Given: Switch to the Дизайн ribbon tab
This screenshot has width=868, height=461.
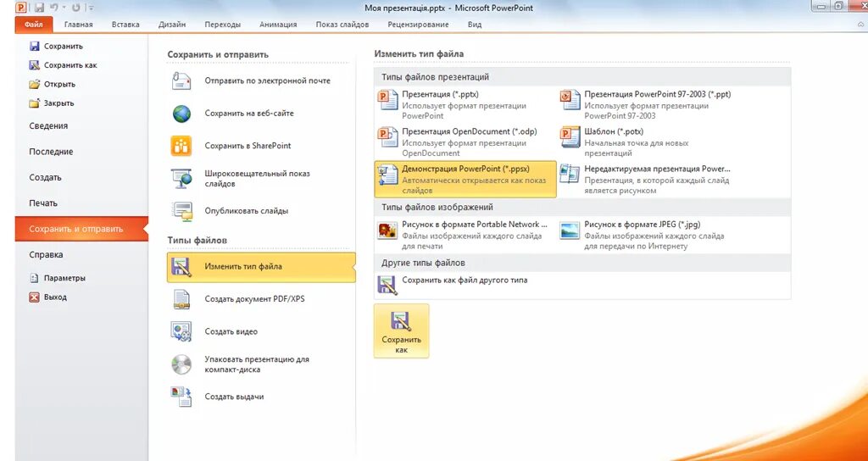Looking at the screenshot, I should (x=172, y=25).
